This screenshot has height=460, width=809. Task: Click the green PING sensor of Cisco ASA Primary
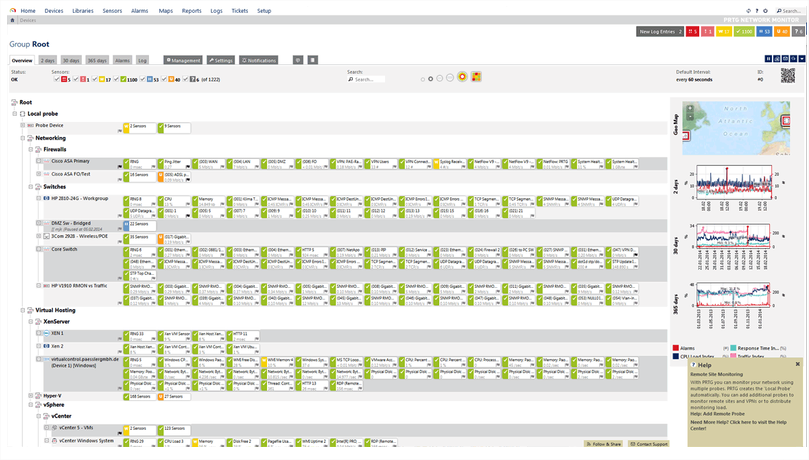pyautogui.click(x=139, y=164)
